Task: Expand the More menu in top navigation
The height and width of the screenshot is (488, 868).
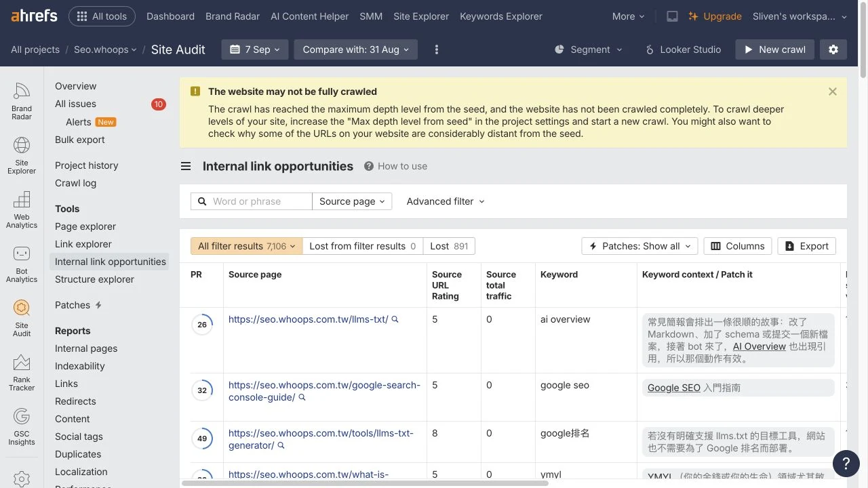Action: tap(628, 16)
